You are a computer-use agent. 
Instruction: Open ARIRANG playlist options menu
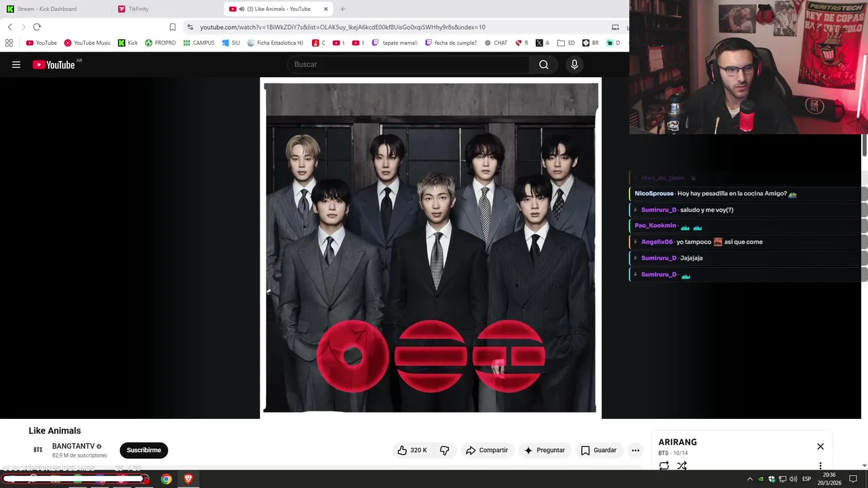821,466
